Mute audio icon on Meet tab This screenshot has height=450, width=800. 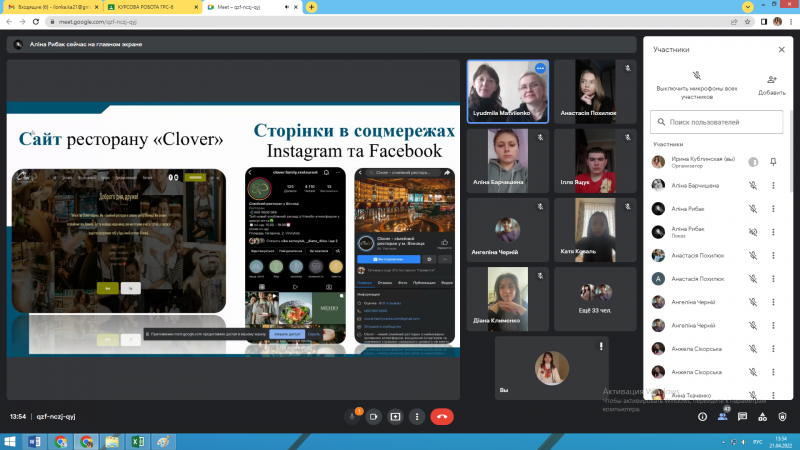coord(286,7)
